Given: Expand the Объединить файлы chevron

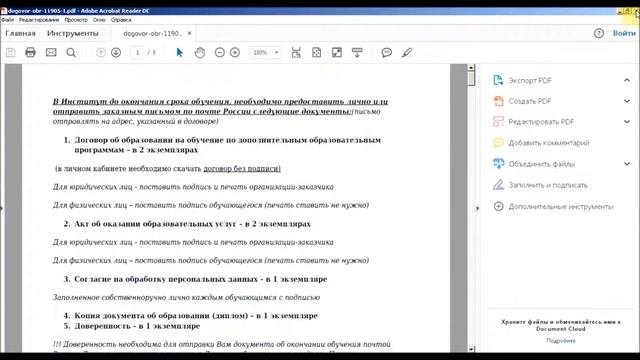Looking at the screenshot, I should [627, 164].
